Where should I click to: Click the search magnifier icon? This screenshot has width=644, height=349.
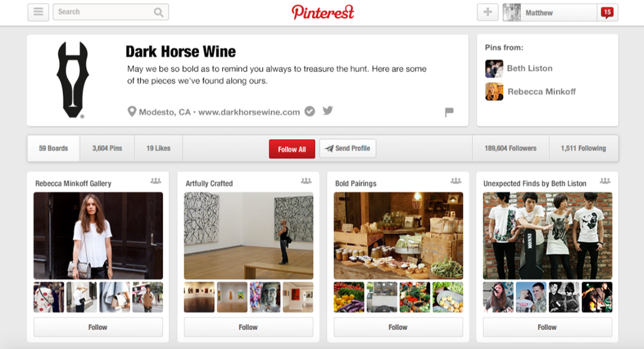[158, 12]
